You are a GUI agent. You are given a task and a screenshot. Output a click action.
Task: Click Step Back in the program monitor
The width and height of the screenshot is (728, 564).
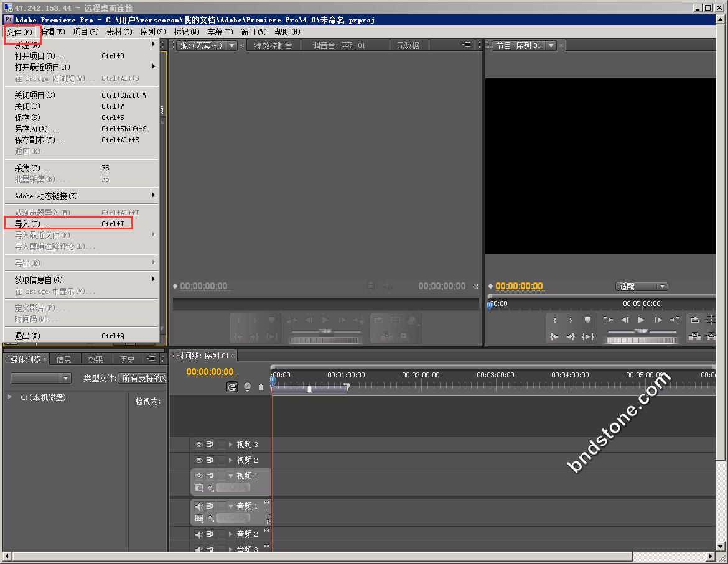click(625, 320)
